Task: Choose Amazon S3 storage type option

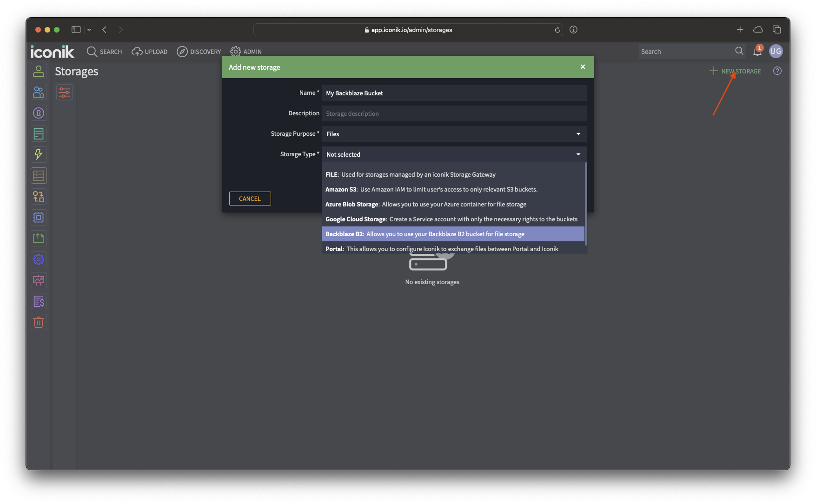Action: point(453,189)
